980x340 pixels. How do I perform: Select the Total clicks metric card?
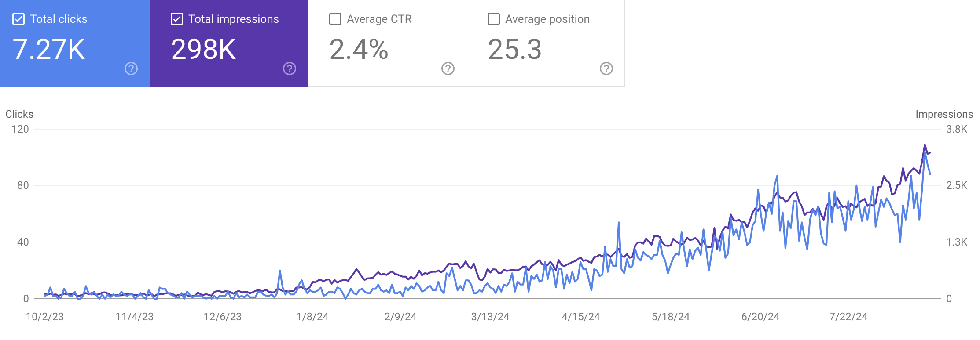[x=74, y=42]
